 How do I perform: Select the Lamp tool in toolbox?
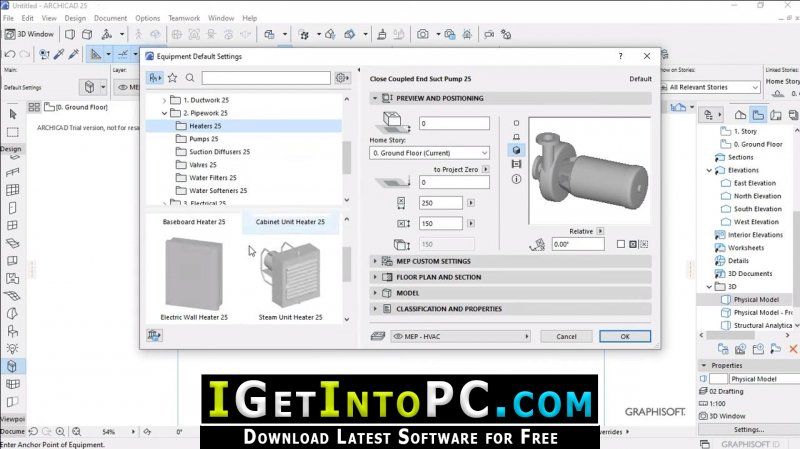(x=13, y=349)
